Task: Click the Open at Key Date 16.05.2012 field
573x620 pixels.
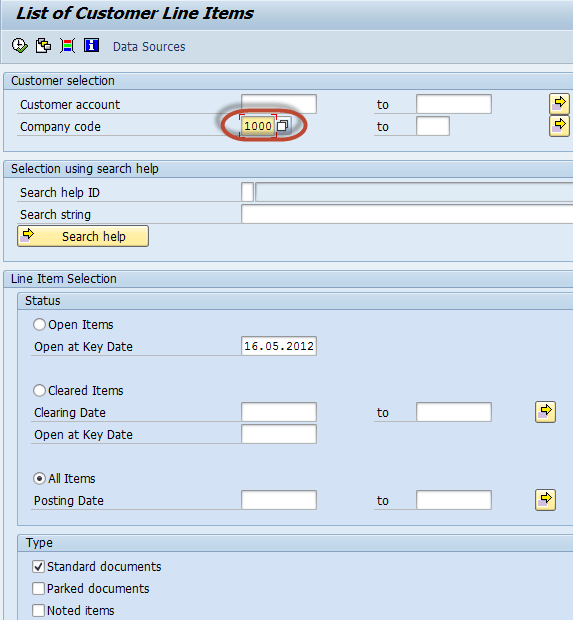Action: coord(279,346)
